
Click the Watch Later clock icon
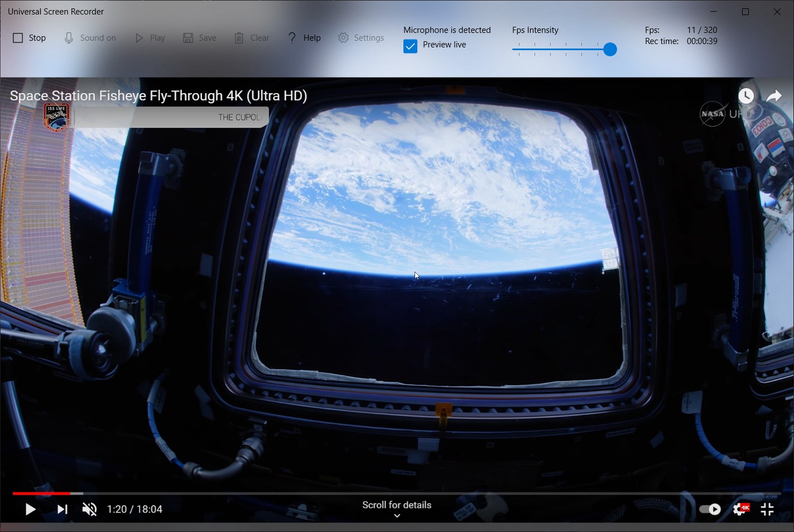point(746,95)
